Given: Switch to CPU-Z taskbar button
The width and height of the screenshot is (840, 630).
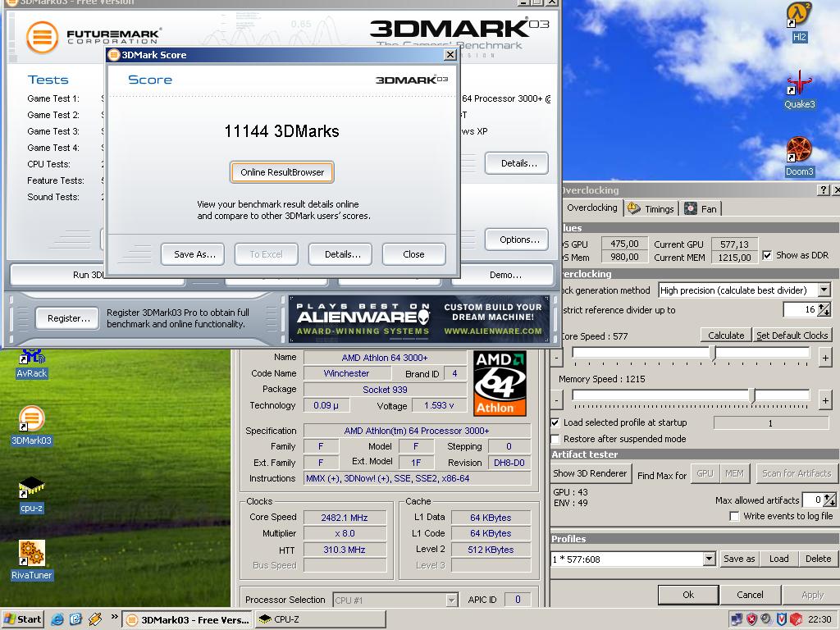Looking at the screenshot, I should point(321,620).
